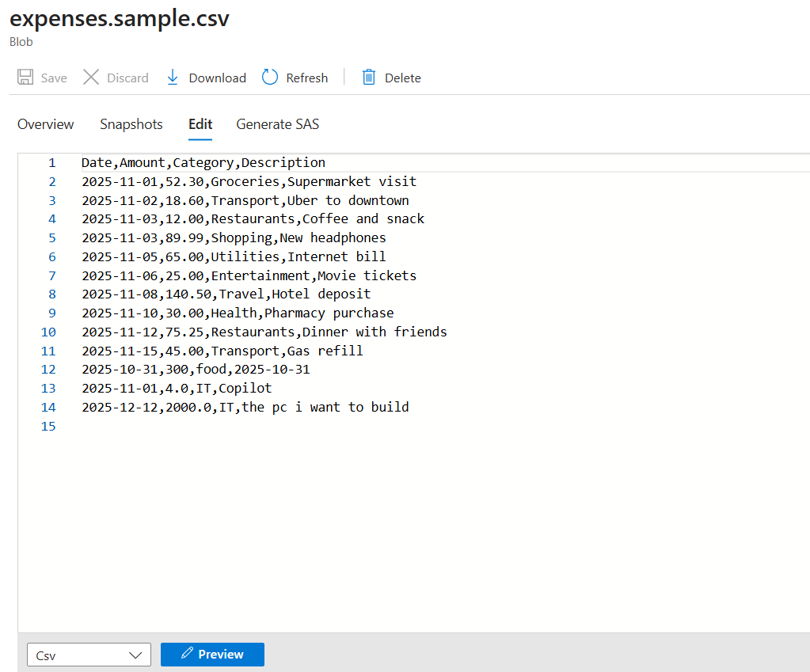Open the Overview tab
Viewport: 810px width, 672px height.
pyautogui.click(x=46, y=124)
